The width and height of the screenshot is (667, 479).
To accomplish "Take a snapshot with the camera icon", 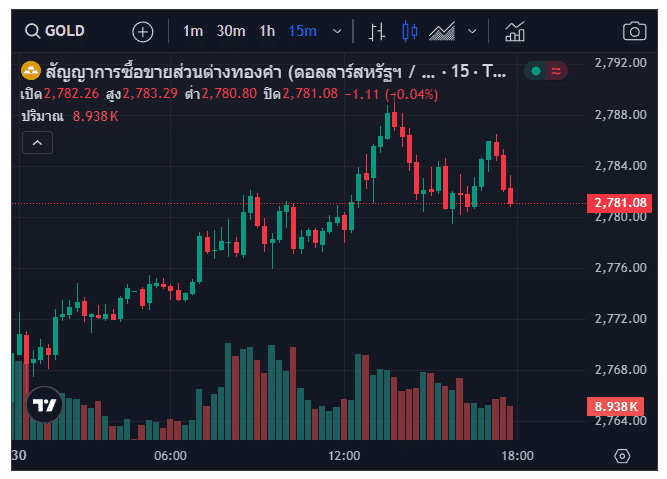I will pos(634,31).
